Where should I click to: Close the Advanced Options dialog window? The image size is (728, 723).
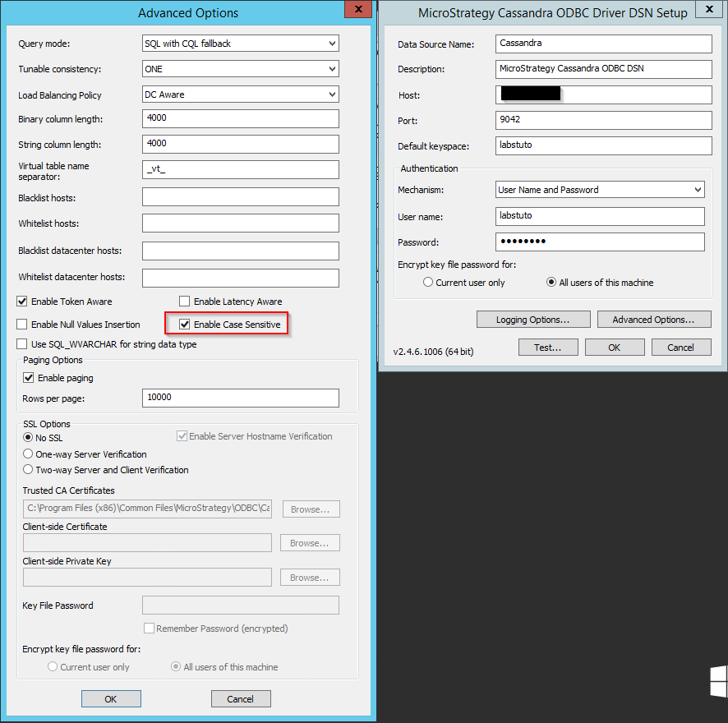click(x=355, y=10)
